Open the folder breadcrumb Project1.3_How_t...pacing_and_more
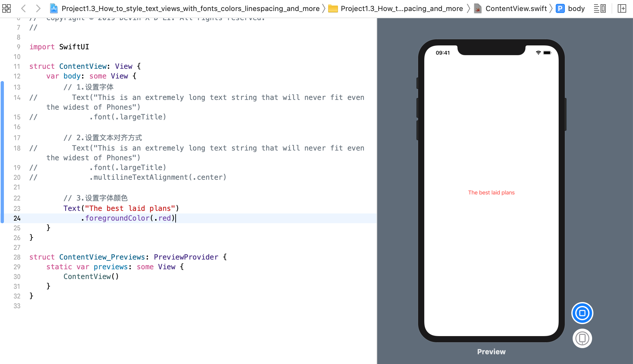 [x=402, y=8]
